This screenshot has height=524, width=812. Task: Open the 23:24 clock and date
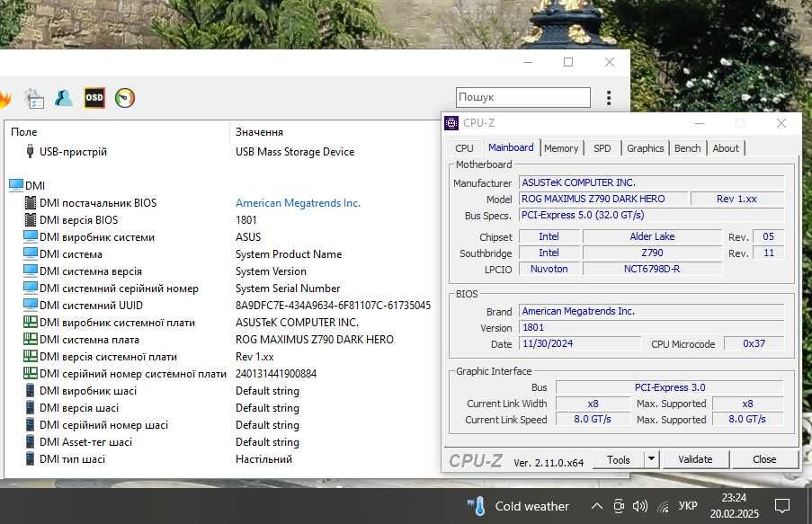(x=734, y=505)
